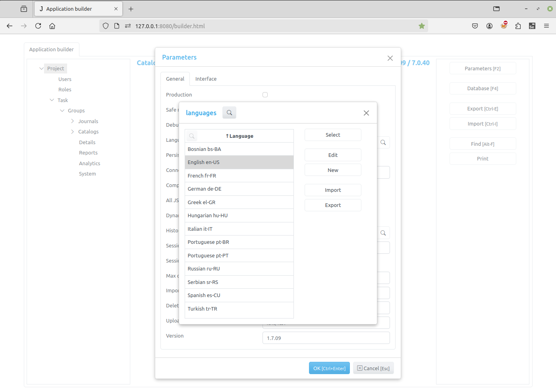Expand the Catalogs tree node
This screenshot has height=392, width=556.
tap(72, 132)
